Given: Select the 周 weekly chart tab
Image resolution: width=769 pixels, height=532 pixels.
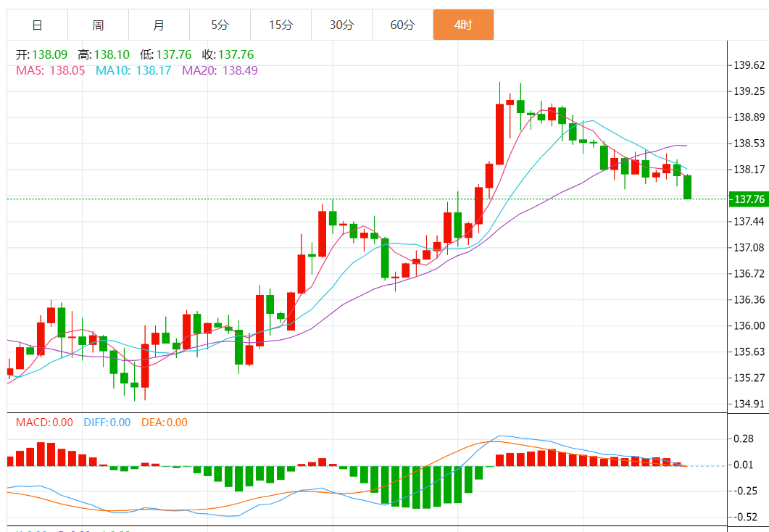Looking at the screenshot, I should (98, 25).
